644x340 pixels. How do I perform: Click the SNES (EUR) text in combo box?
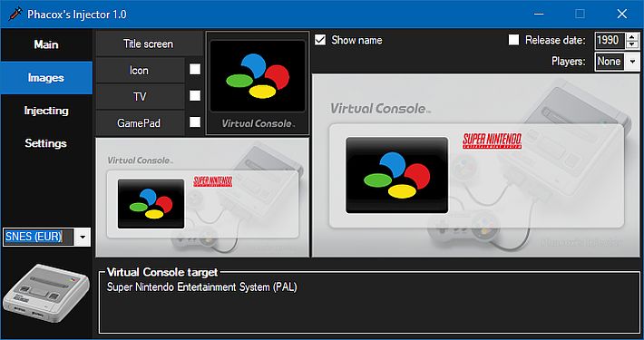tap(34, 237)
